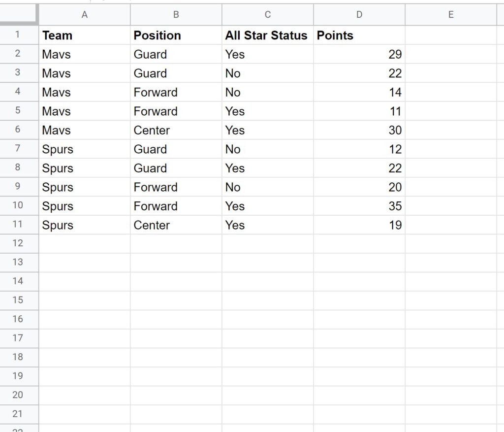The image size is (504, 432).
Task: Select column D header
Action: tap(359, 15)
